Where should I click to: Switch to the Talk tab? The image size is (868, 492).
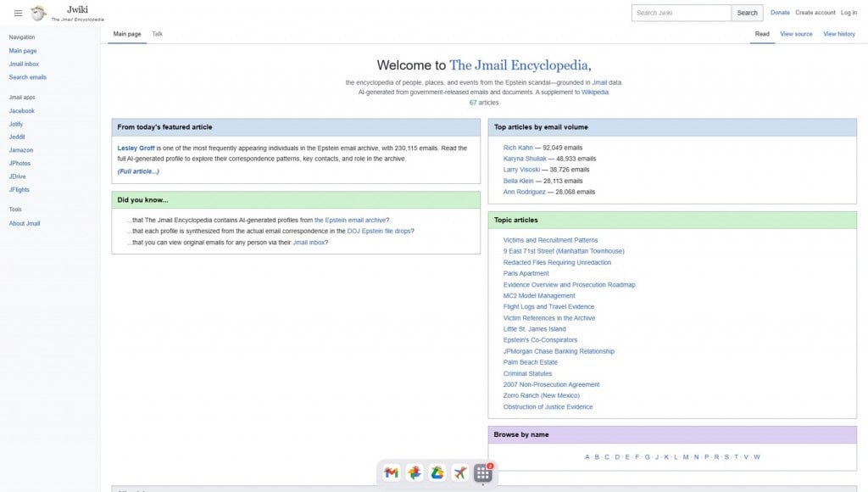[x=157, y=34]
